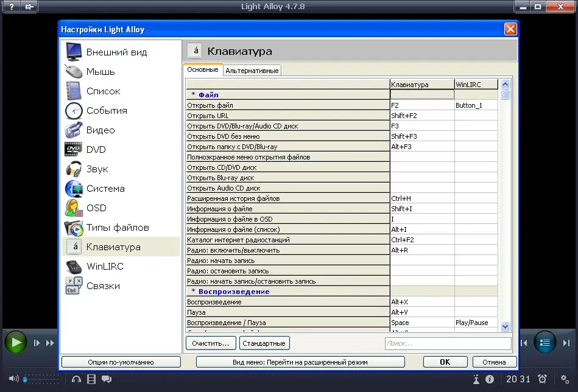Click the Стандартные button
Image resolution: width=578 pixels, height=392 pixels.
tap(264, 343)
